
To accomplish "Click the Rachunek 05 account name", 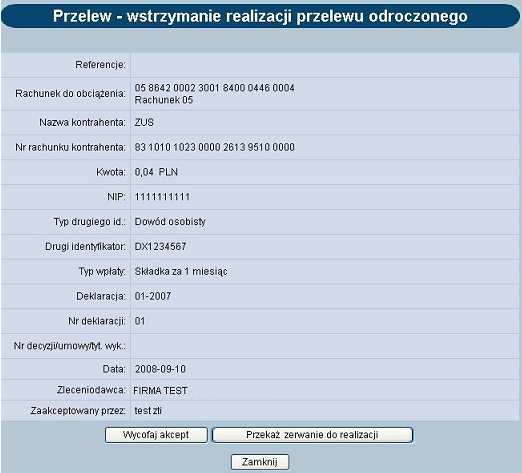I will pyautogui.click(x=164, y=100).
